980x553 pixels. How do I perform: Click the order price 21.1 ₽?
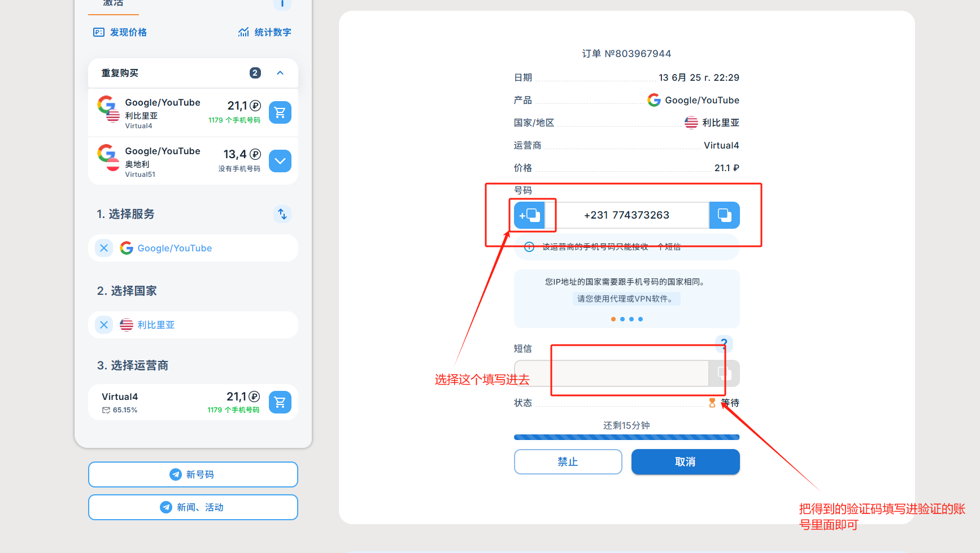coord(727,168)
